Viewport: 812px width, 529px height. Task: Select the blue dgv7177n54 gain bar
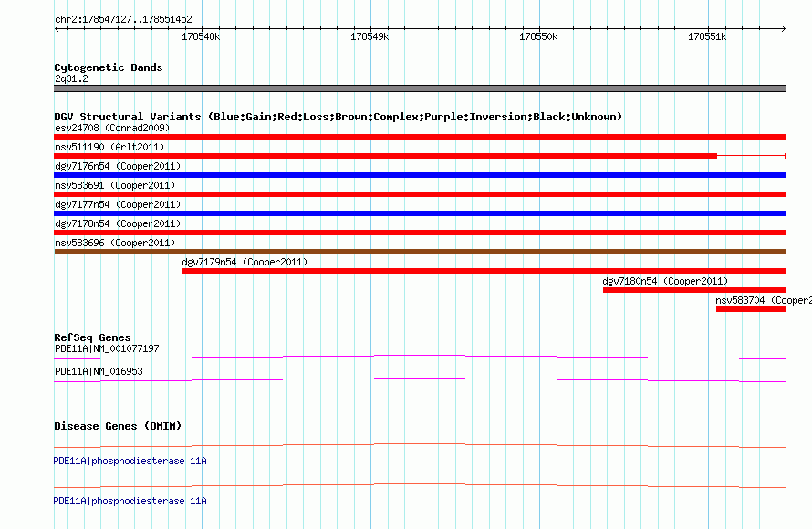(420, 213)
